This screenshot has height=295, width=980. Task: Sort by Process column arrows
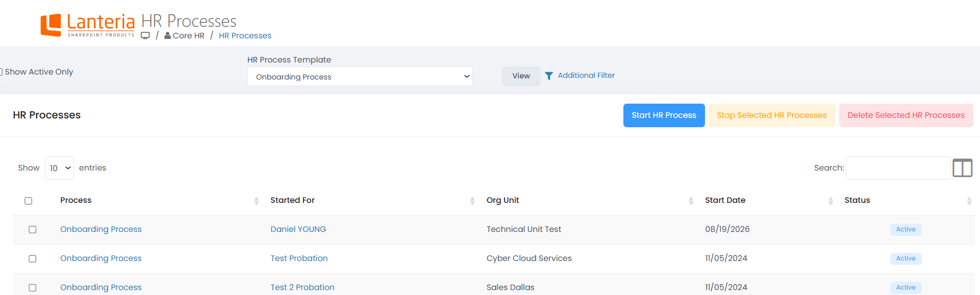256,201
